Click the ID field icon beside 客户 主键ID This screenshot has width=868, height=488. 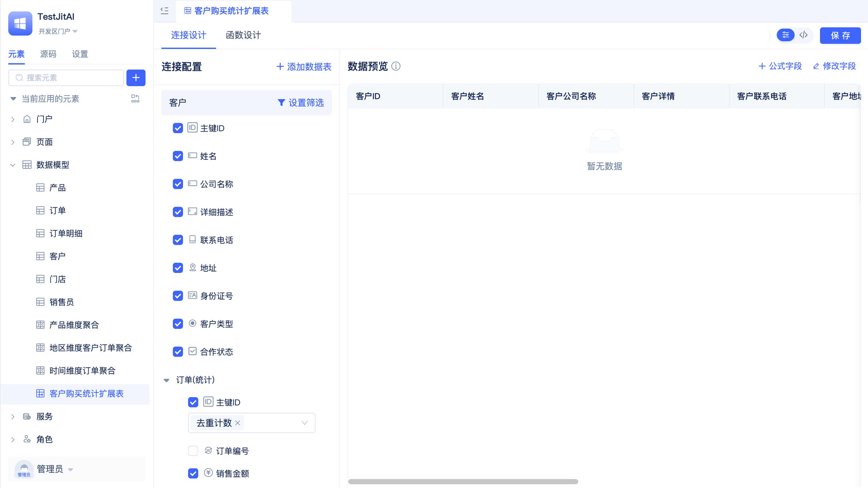coord(193,128)
